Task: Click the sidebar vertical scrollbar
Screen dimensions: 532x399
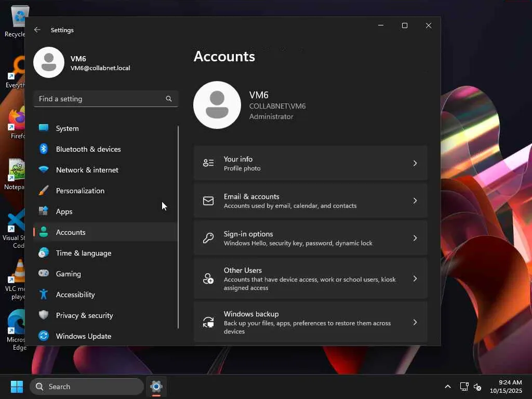Action: point(178,228)
